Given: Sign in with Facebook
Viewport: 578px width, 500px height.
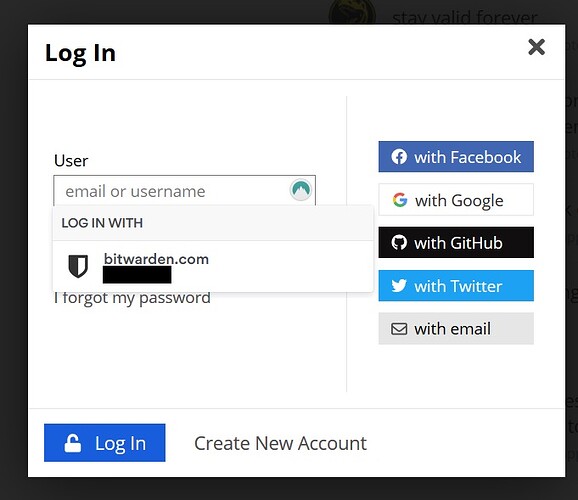Looking at the screenshot, I should pyautogui.click(x=456, y=157).
